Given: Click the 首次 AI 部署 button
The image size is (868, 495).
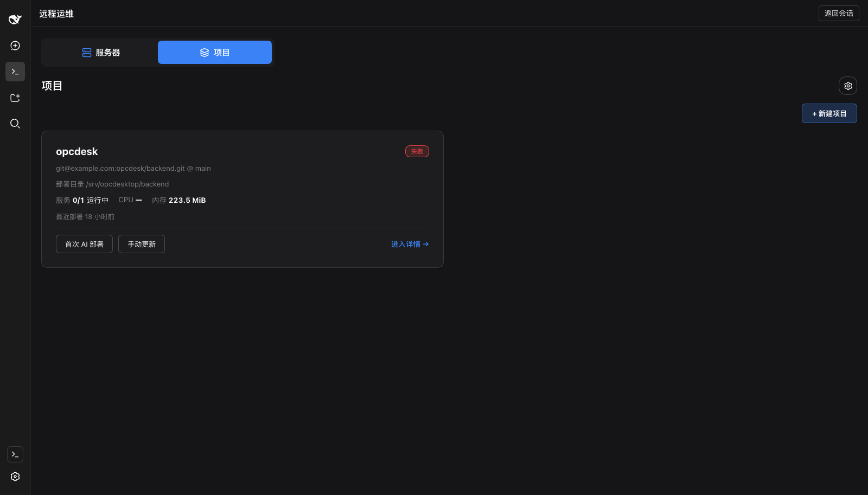Looking at the screenshot, I should click(x=84, y=244).
